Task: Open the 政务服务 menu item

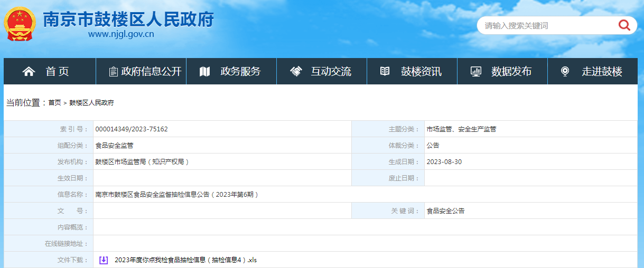Action: coord(231,71)
